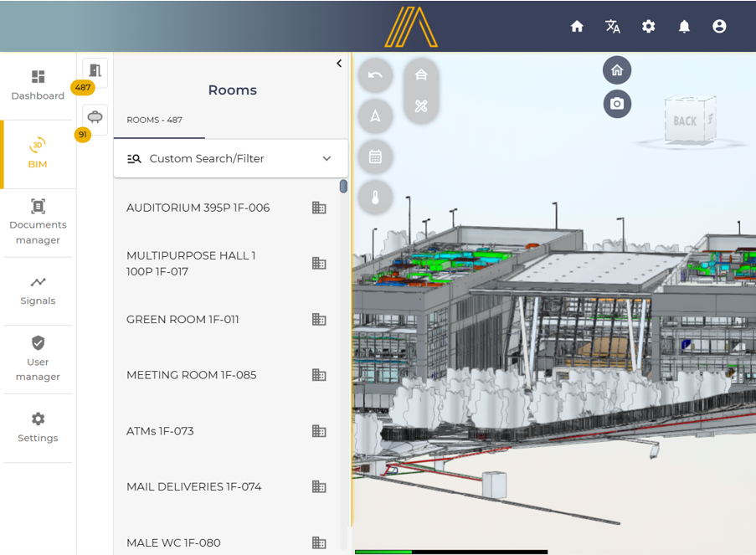The width and height of the screenshot is (756, 555).
Task: Reset the 3D view with viewer home button
Action: point(617,70)
